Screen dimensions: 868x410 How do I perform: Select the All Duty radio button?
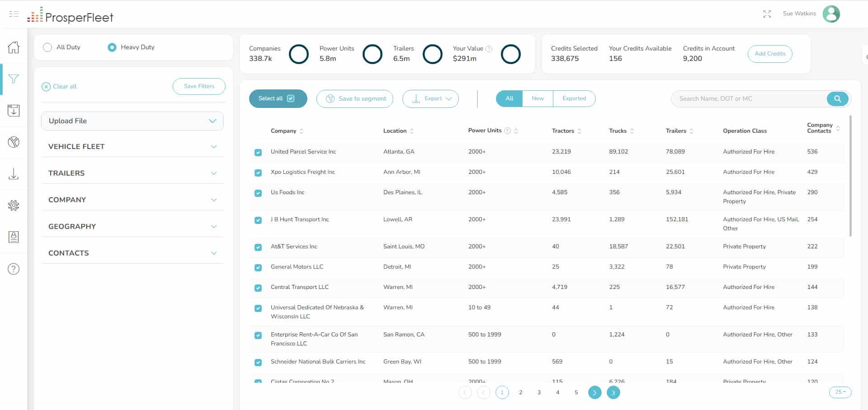(x=47, y=47)
